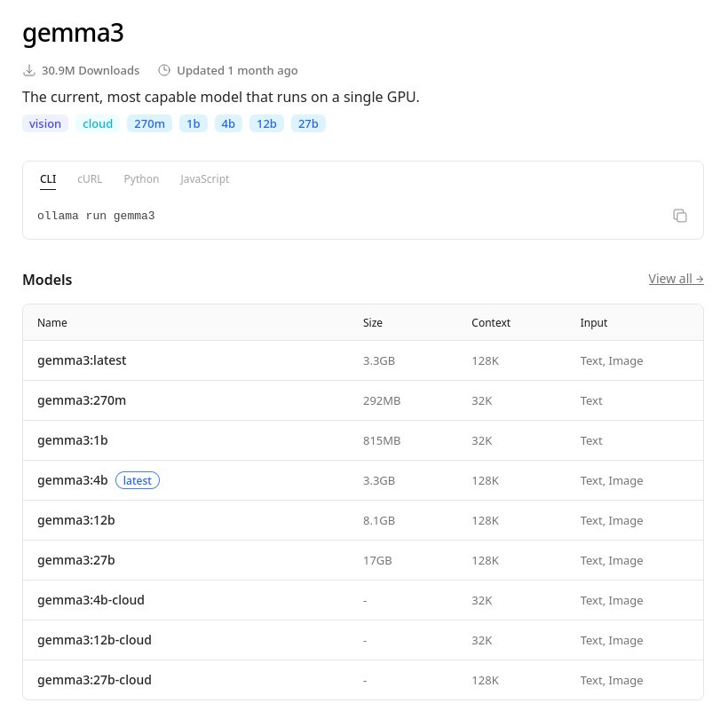
Task: Select the 27b size tag
Action: tap(308, 123)
